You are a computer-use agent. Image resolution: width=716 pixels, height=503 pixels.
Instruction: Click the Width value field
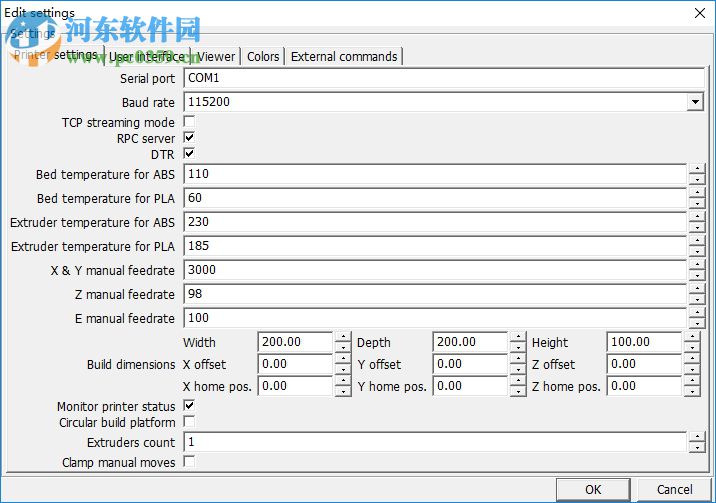tap(295, 342)
